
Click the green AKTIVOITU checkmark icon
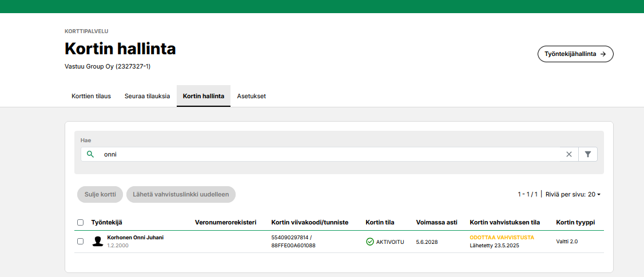point(370,242)
